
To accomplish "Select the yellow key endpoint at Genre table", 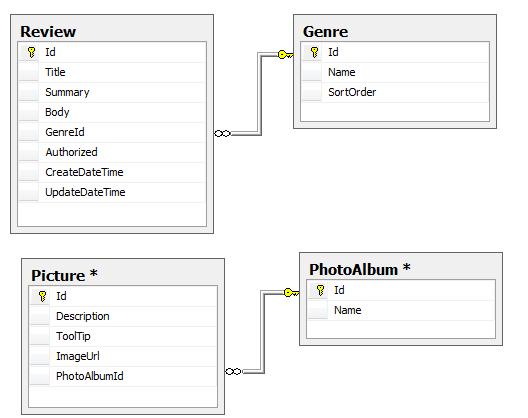I will pos(286,54).
